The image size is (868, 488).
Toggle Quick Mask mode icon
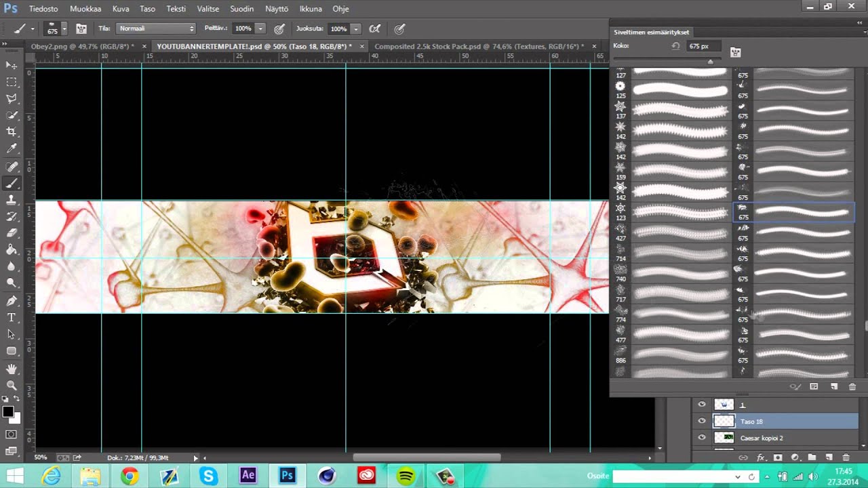click(12, 434)
